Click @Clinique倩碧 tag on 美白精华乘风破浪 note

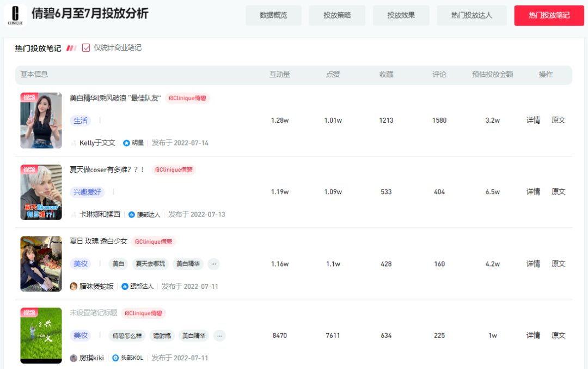coord(187,98)
